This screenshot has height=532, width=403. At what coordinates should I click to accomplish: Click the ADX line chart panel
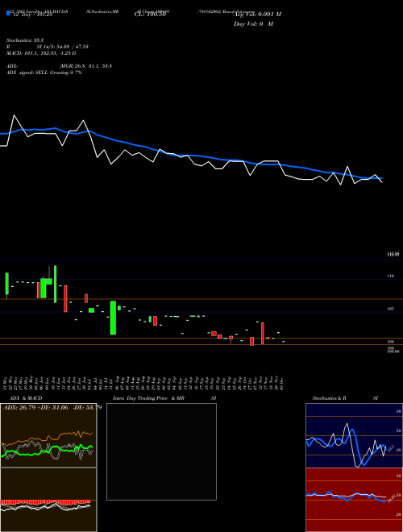48,435
